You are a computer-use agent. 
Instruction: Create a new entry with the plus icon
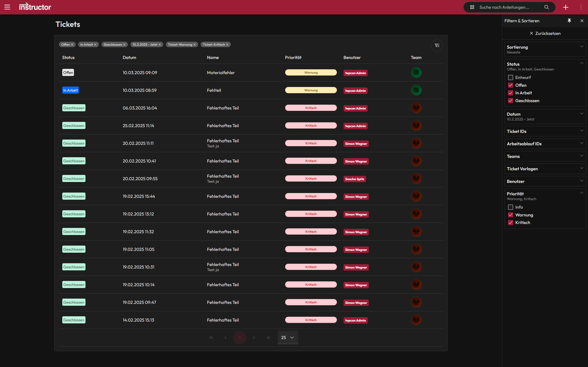pyautogui.click(x=566, y=7)
